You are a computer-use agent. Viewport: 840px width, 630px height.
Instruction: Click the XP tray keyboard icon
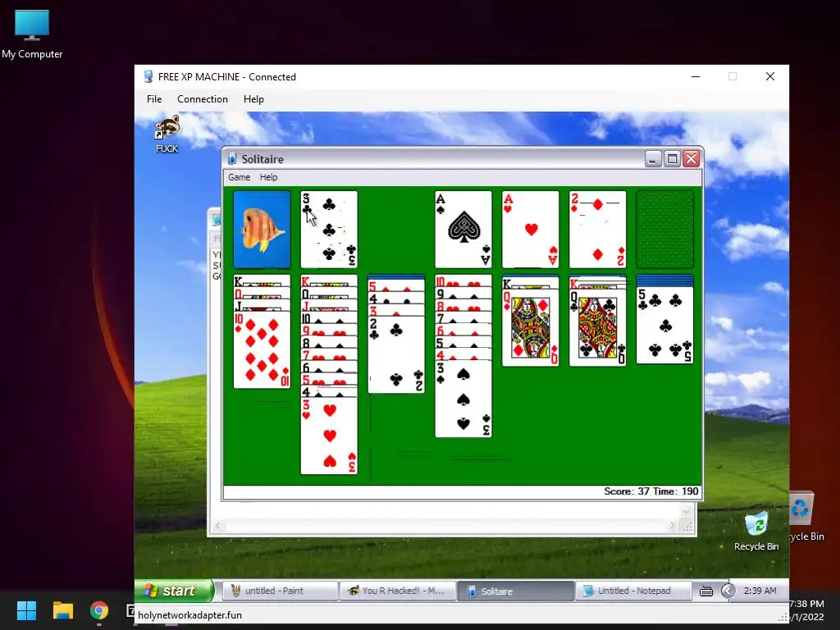pyautogui.click(x=706, y=591)
